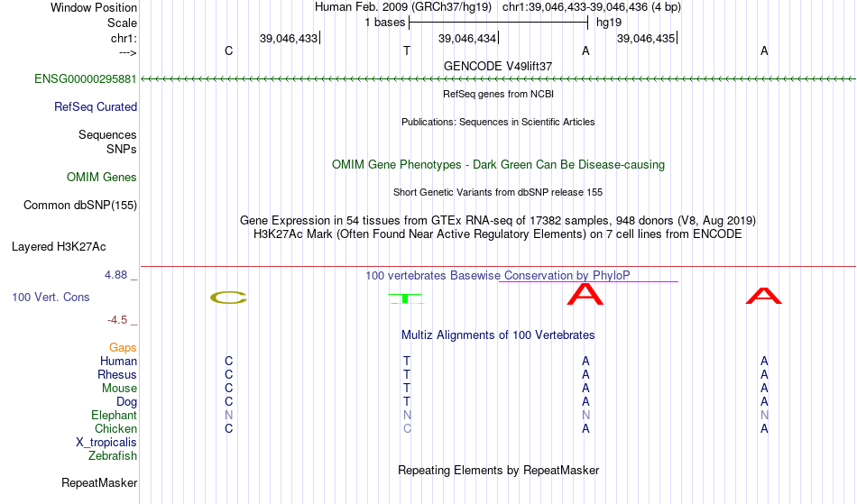Click the OMIM Genes track label

(102, 178)
